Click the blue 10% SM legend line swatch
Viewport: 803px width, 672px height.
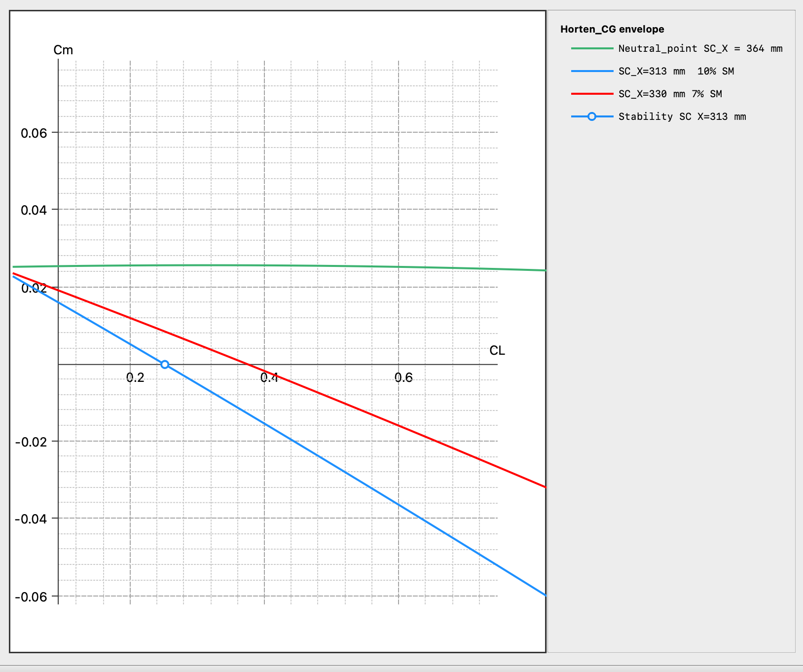pos(592,71)
